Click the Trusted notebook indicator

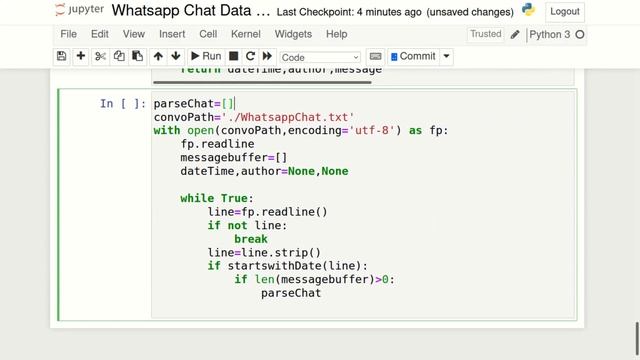point(485,34)
